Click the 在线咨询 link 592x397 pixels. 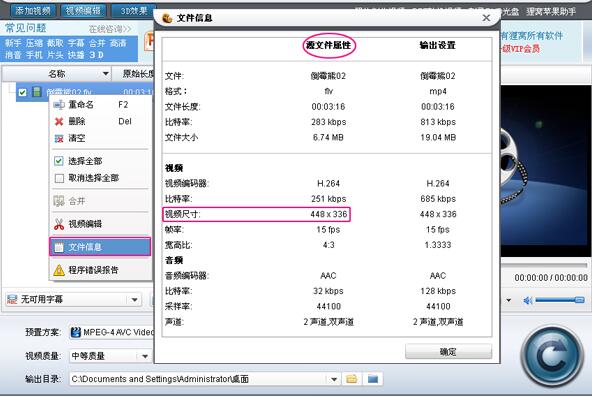(110, 29)
